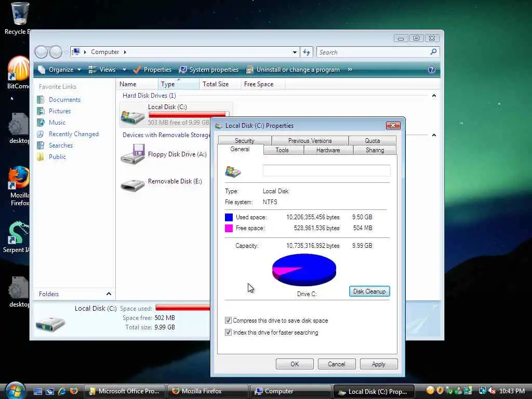Viewport: 532px width, 399px height.
Task: Open Explorer help question mark icon
Action: (x=431, y=70)
